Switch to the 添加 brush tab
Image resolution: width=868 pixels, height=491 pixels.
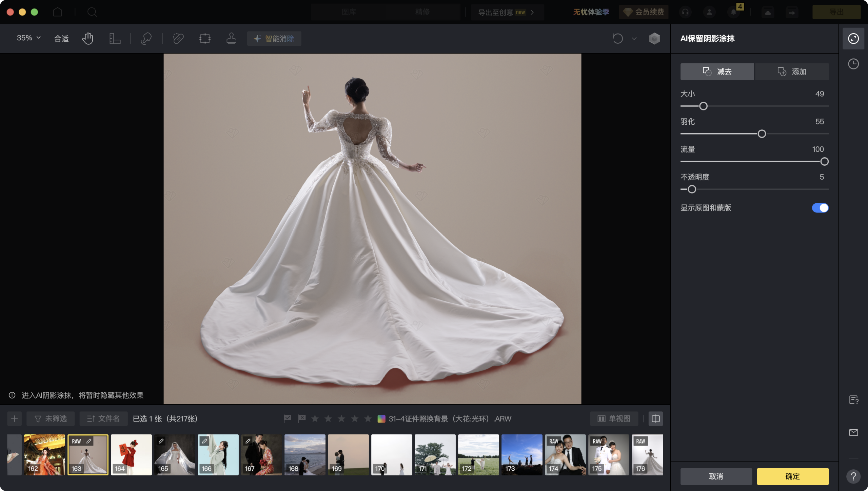(x=792, y=71)
